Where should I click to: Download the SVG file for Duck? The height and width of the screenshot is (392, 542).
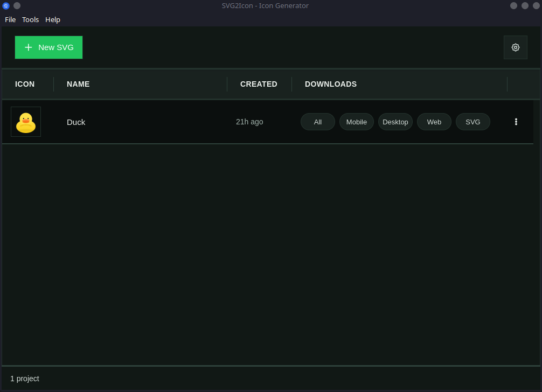coord(472,122)
